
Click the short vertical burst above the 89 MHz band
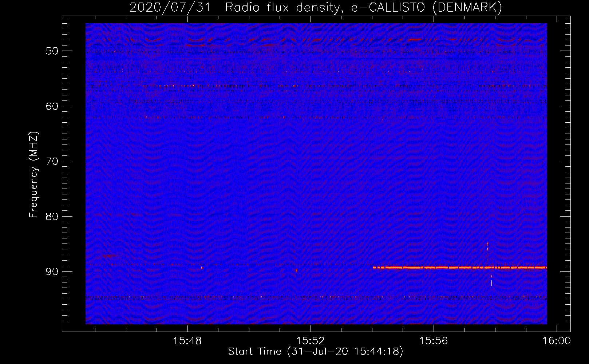click(488, 246)
